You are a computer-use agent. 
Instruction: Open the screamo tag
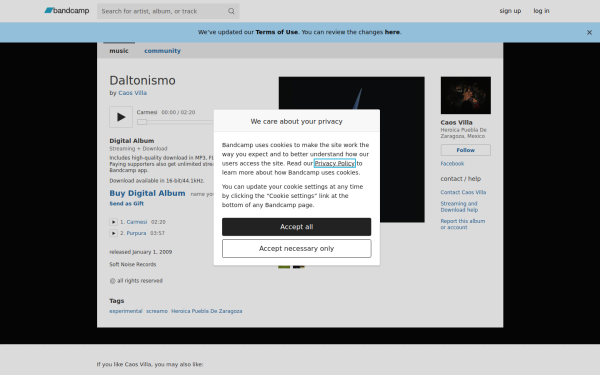[157, 311]
